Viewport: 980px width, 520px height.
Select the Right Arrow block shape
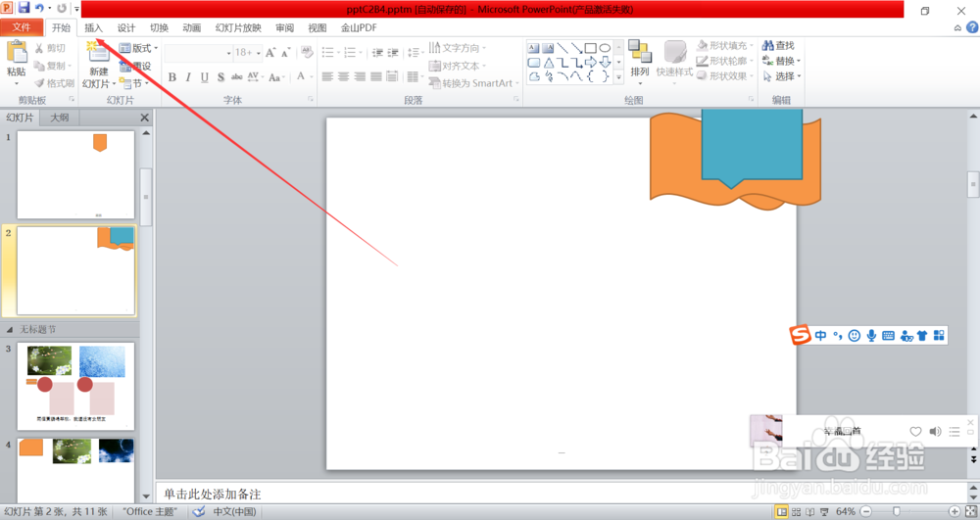click(x=590, y=63)
